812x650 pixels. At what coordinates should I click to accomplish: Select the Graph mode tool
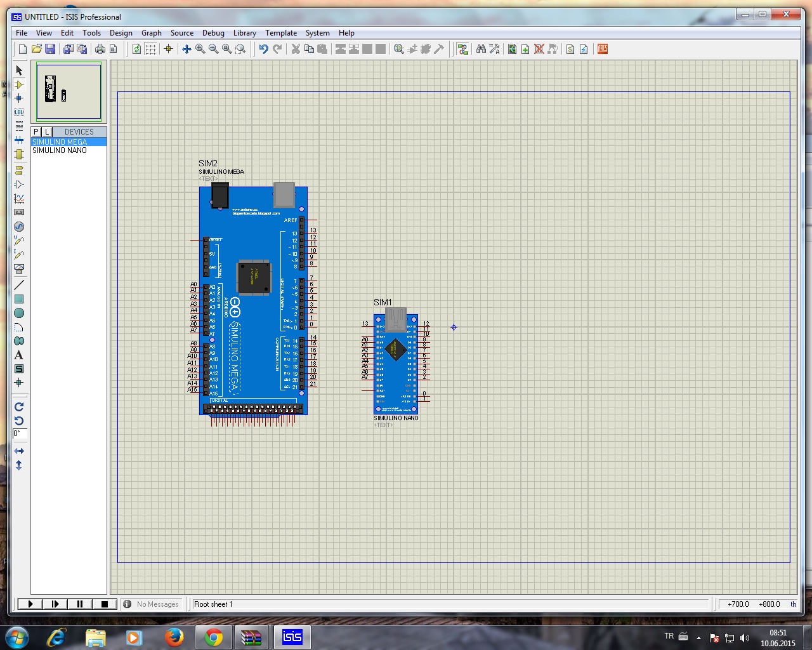pyautogui.click(x=19, y=199)
